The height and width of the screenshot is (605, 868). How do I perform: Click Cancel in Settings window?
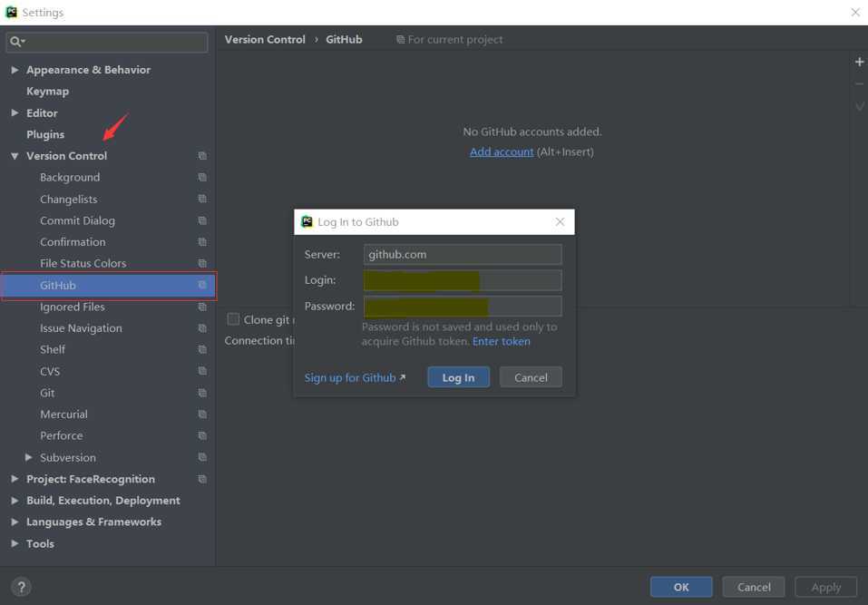point(754,587)
